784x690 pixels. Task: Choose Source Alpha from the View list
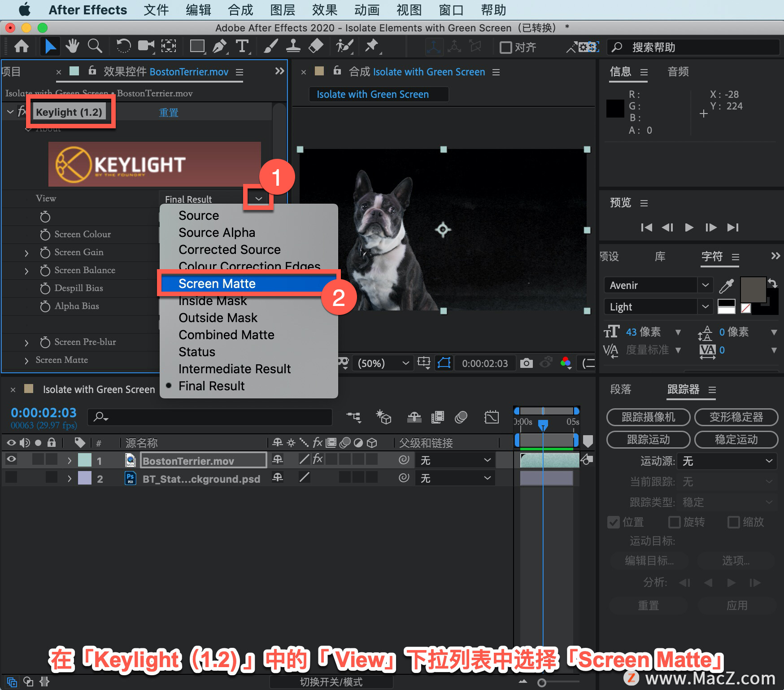pos(249,232)
